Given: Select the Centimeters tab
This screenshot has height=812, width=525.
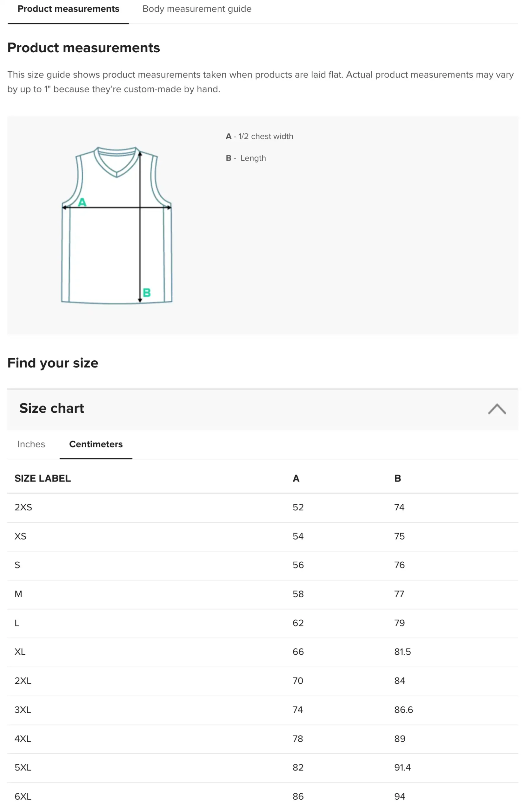Looking at the screenshot, I should (x=96, y=444).
